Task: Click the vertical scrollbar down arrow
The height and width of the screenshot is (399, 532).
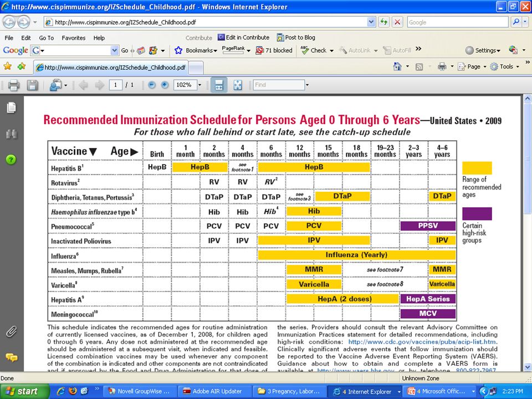Action: [528, 367]
